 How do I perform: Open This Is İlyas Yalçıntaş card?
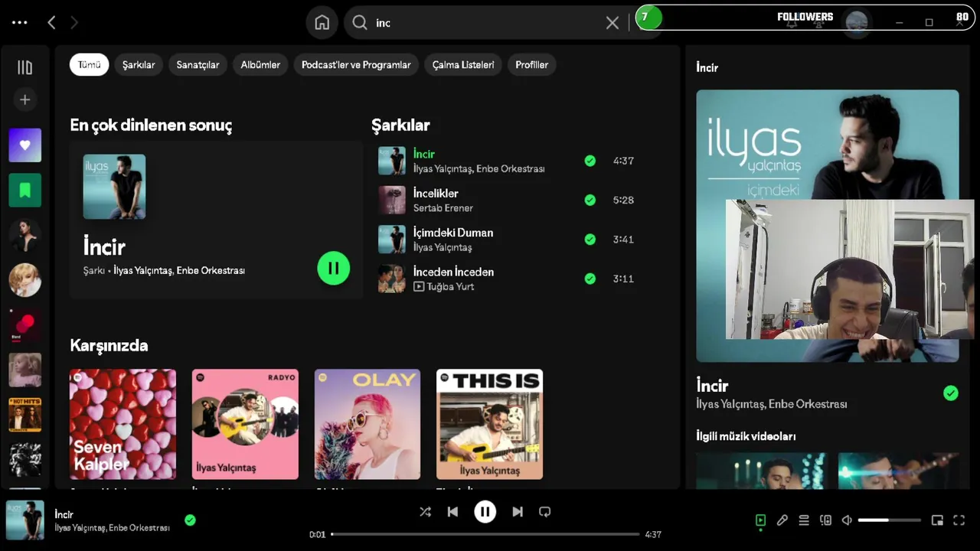click(x=490, y=425)
